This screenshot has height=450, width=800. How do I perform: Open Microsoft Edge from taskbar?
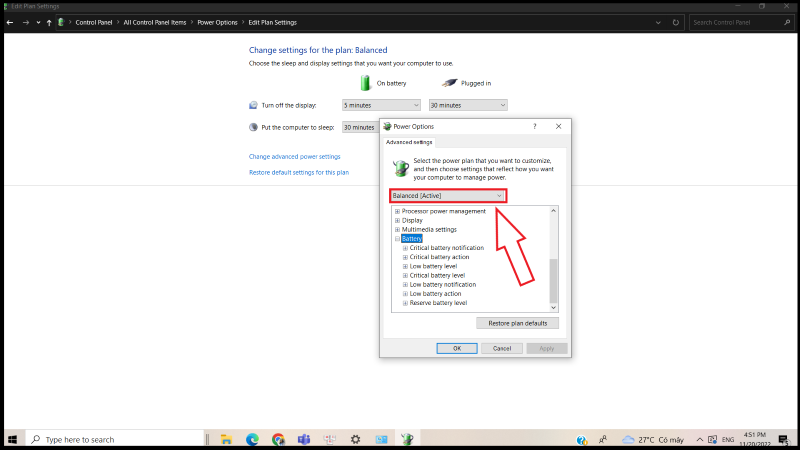point(252,439)
